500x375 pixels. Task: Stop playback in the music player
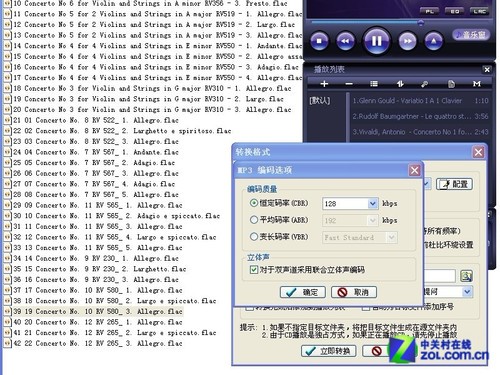(319, 41)
